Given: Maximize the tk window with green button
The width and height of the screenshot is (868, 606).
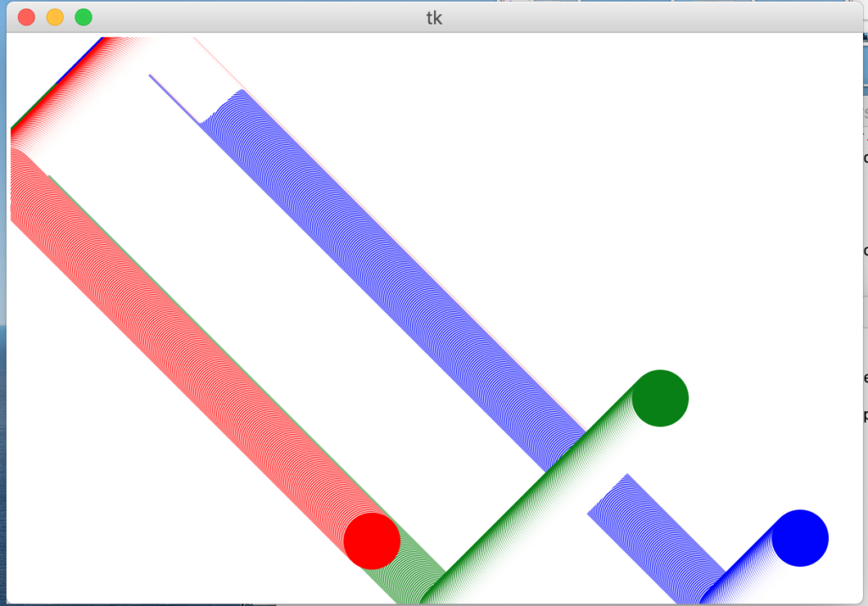Looking at the screenshot, I should tap(83, 18).
